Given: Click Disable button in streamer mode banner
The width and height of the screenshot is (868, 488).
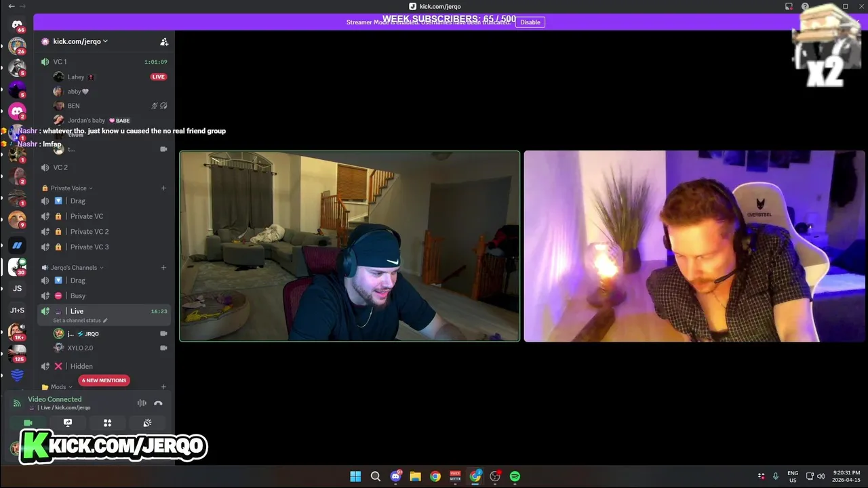Looking at the screenshot, I should [530, 22].
